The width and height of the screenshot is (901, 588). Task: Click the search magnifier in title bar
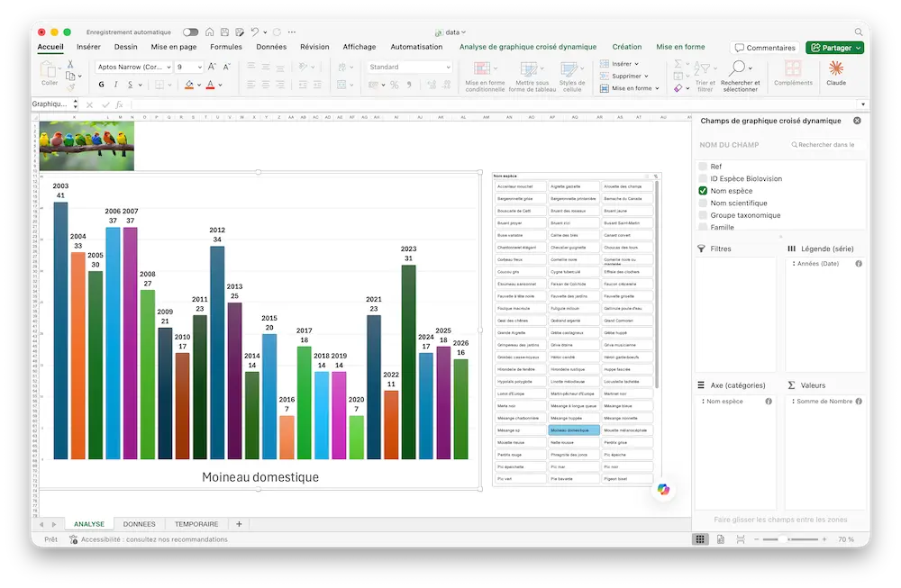tap(858, 32)
